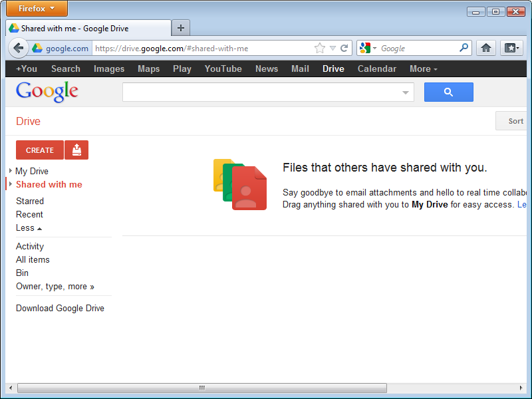Select the Shared with me browser tab

tap(88, 28)
